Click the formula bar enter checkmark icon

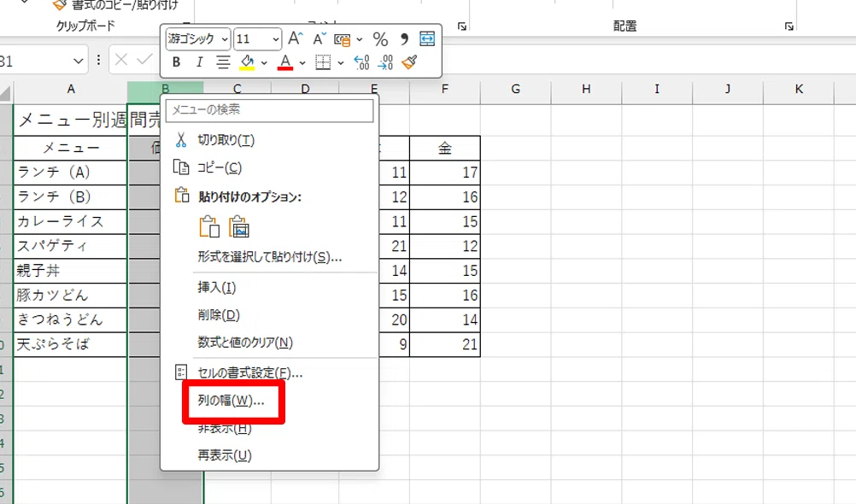point(144,60)
